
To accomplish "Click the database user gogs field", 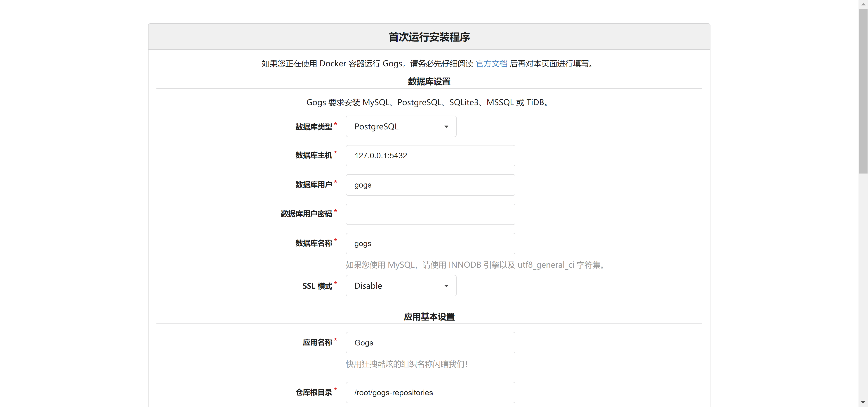I will (x=430, y=185).
